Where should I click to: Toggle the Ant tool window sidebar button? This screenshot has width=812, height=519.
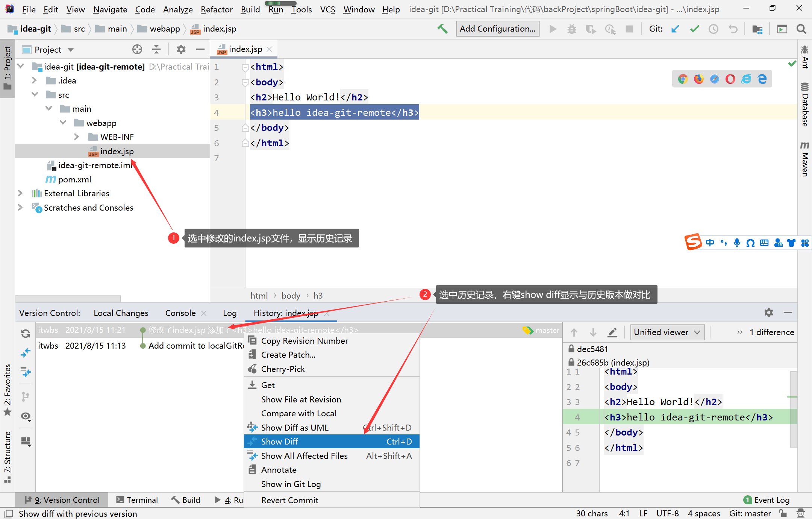click(x=804, y=57)
